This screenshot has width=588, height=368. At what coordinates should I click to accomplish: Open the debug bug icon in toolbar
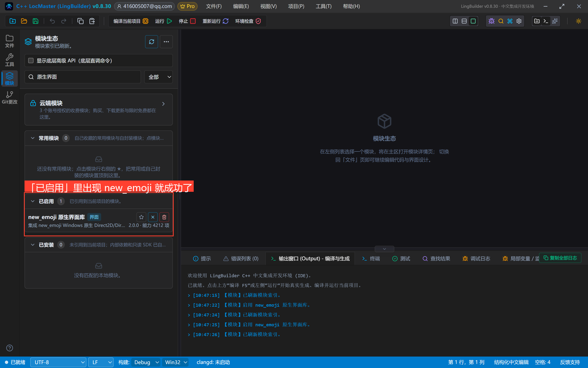point(491,21)
